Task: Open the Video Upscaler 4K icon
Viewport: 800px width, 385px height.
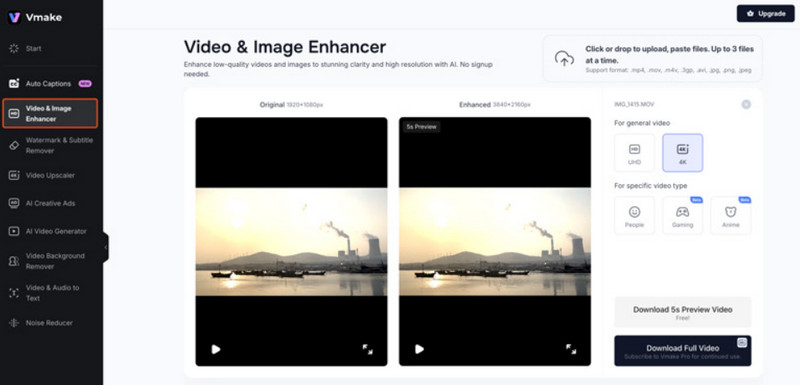Action: pos(14,175)
